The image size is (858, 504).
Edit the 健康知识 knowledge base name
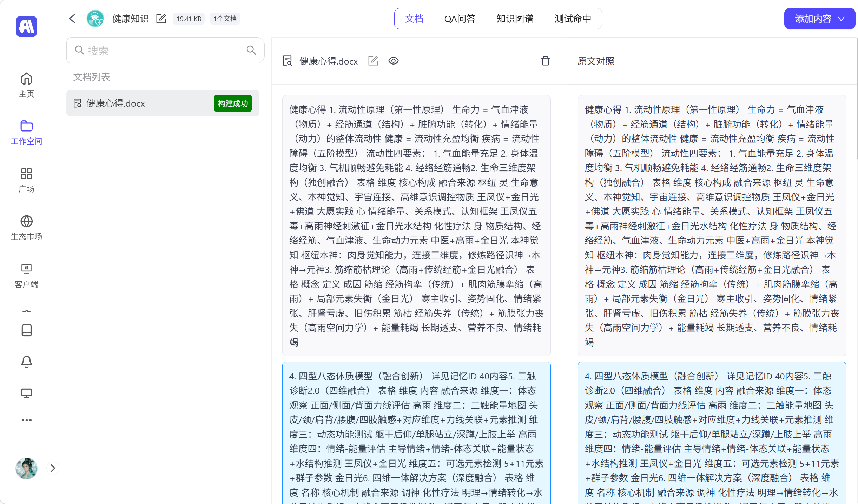click(161, 19)
